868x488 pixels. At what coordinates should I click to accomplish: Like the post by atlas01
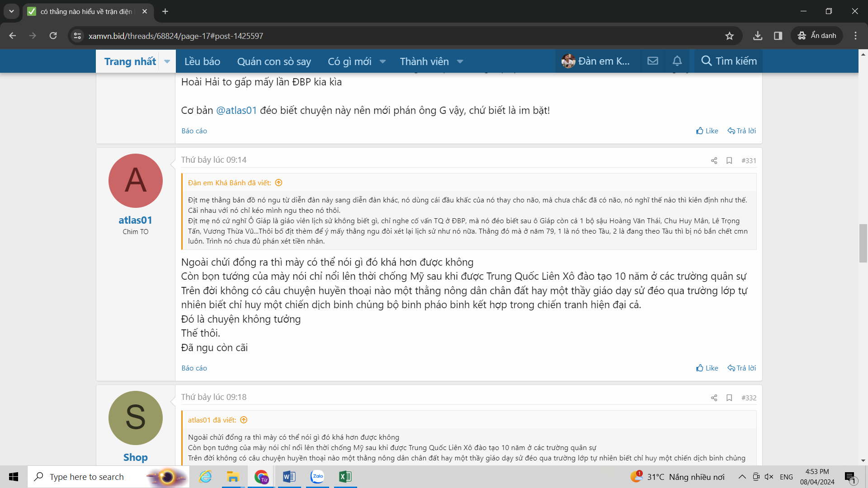click(x=707, y=368)
